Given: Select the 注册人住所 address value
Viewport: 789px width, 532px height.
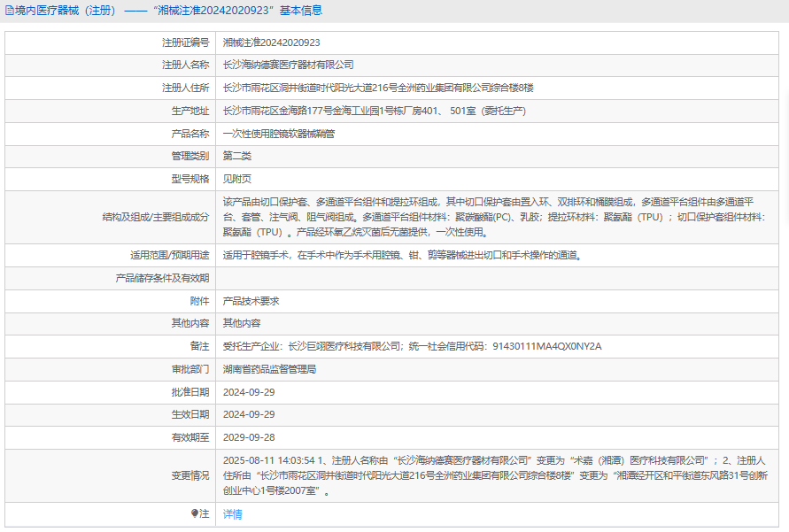Looking at the screenshot, I should click(378, 88).
